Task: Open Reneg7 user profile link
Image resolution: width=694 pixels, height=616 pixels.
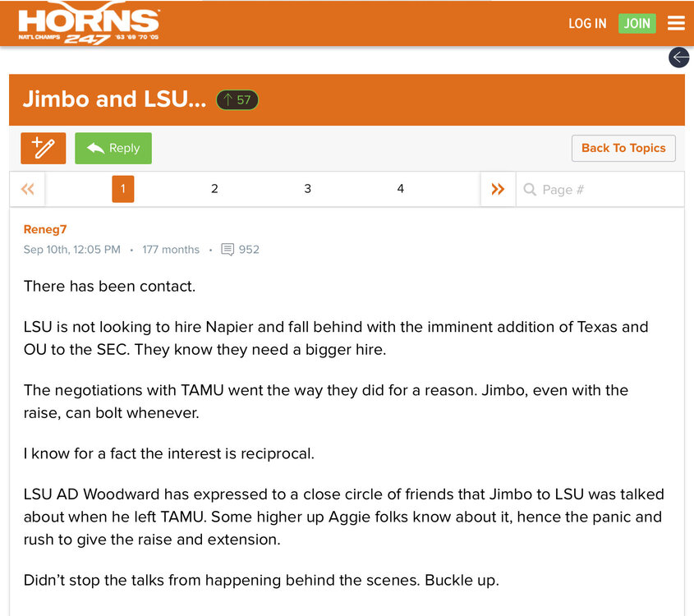Action: [x=45, y=229]
